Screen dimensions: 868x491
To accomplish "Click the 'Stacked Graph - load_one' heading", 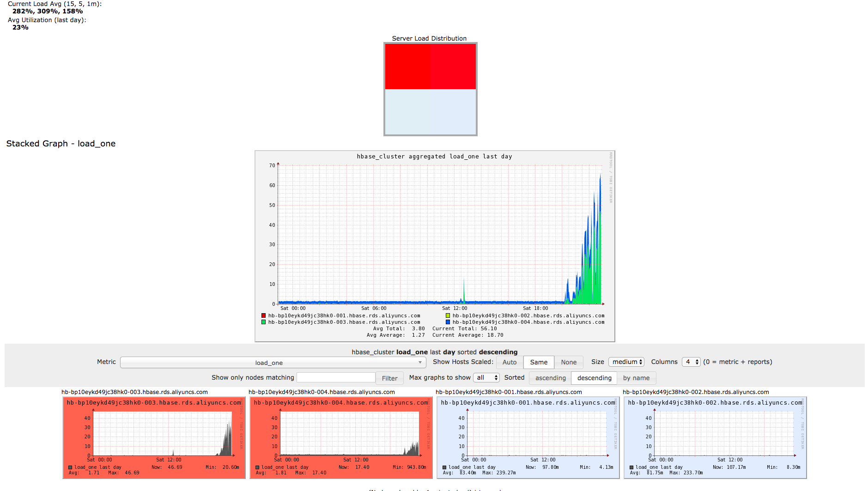I will pos(61,144).
